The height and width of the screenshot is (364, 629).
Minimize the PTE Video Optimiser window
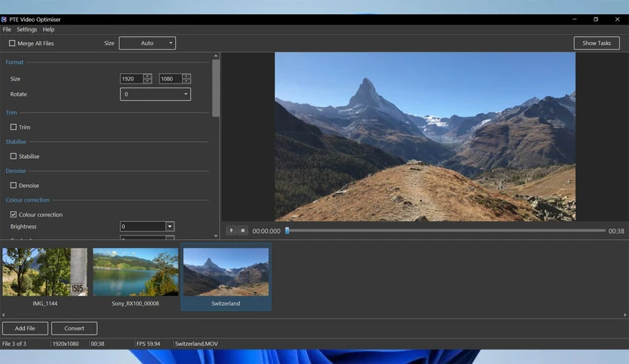574,20
